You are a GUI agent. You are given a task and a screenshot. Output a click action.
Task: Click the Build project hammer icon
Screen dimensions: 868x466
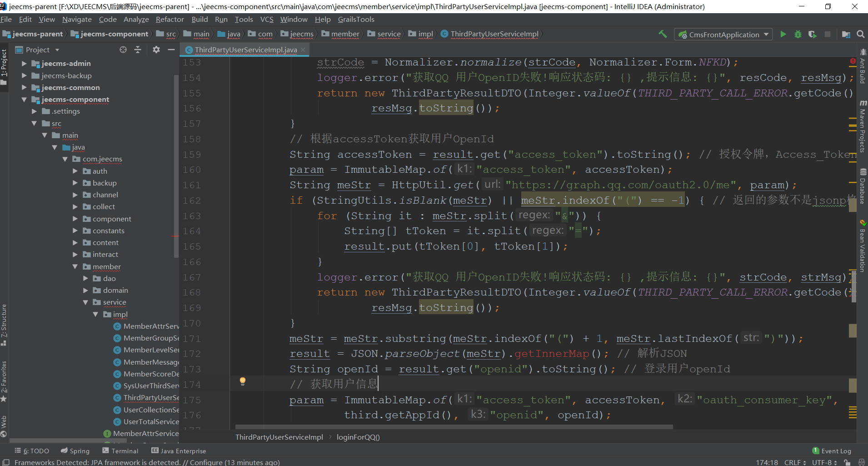click(x=663, y=34)
